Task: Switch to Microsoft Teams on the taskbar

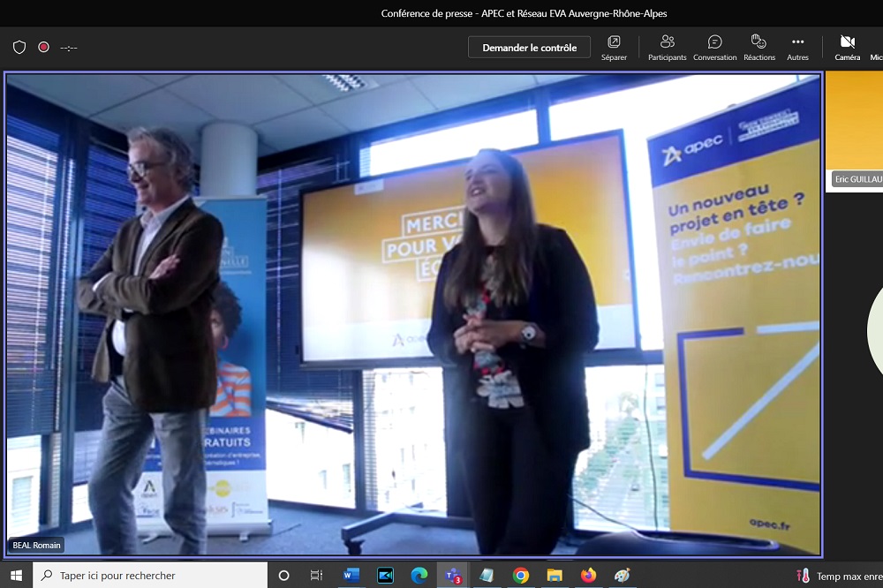Action: click(453, 575)
